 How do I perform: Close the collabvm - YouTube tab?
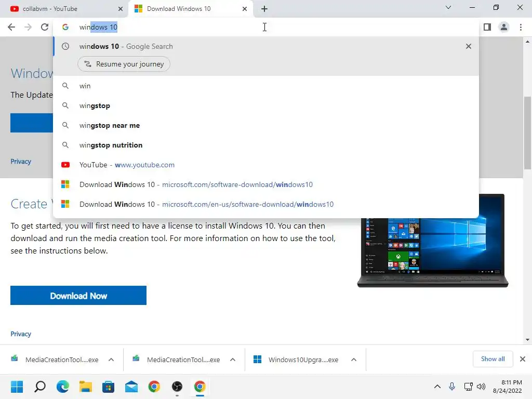click(121, 9)
